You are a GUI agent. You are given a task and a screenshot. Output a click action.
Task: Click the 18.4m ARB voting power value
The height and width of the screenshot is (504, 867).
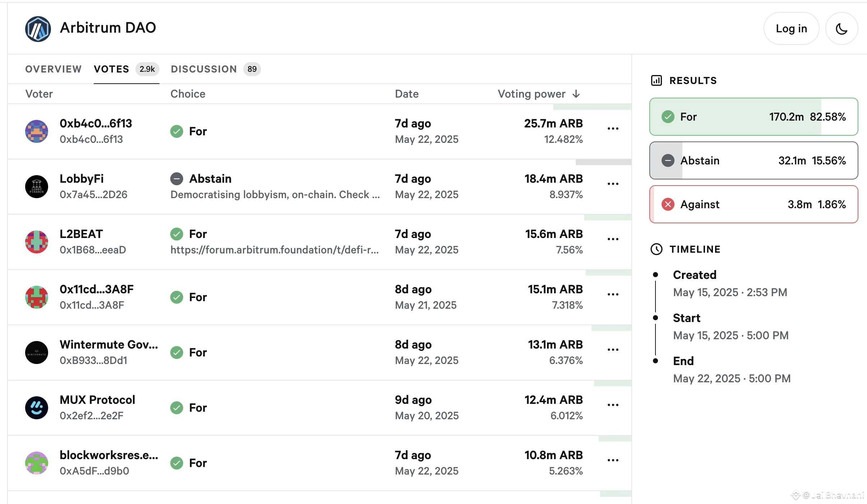tap(553, 179)
